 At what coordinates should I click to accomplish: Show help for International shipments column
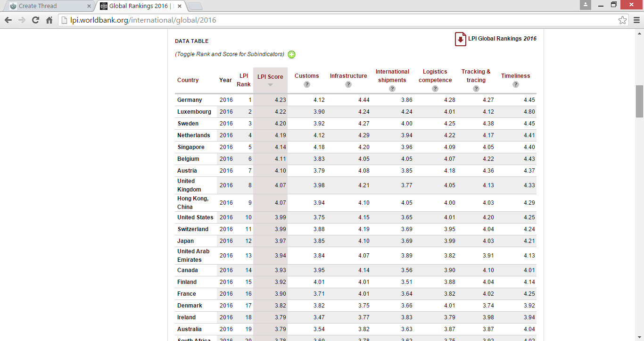[x=392, y=89]
